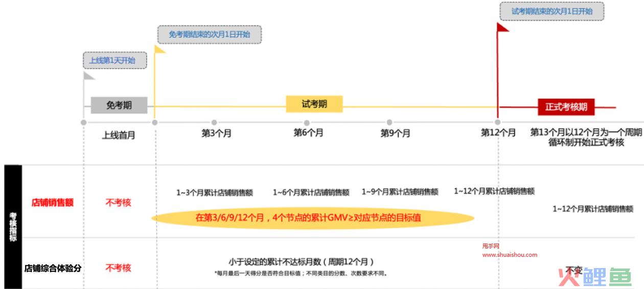Image resolution: width=644 pixels, height=289 pixels.
Task: Click the 第9个月 timeline dot
Action: click(x=389, y=123)
